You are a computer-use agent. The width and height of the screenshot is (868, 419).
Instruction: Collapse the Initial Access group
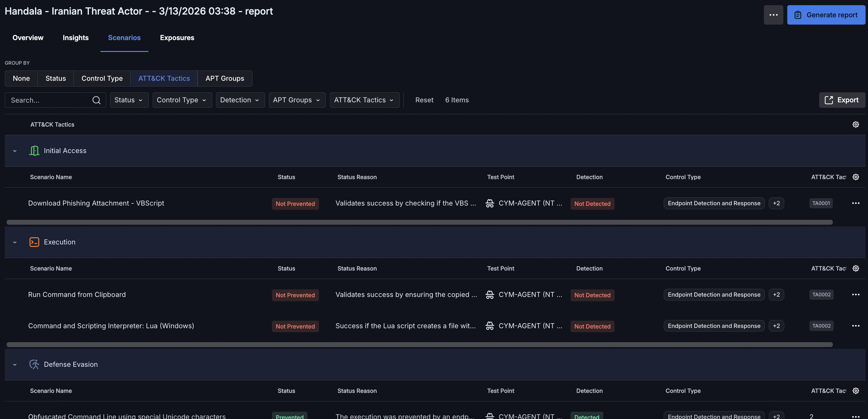(15, 151)
